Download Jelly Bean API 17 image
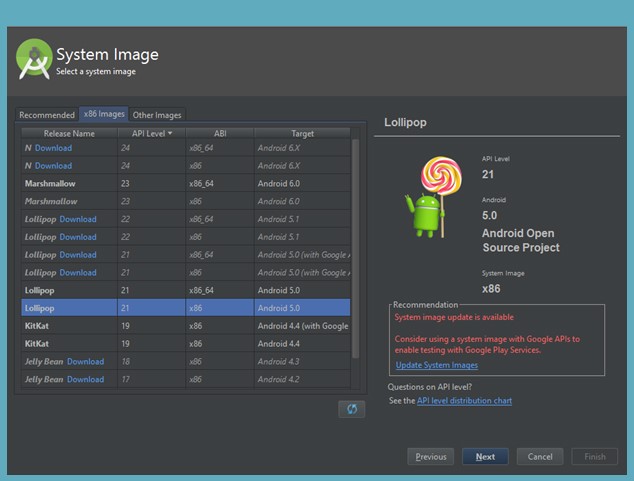This screenshot has height=481, width=634. (x=85, y=379)
